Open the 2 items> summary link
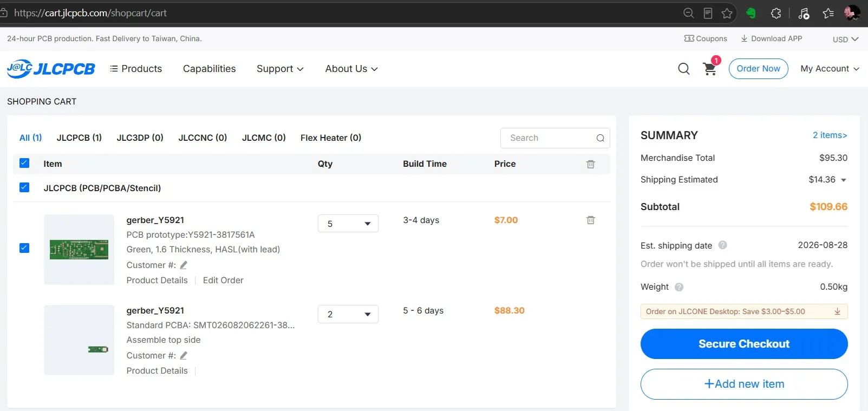 pyautogui.click(x=830, y=135)
